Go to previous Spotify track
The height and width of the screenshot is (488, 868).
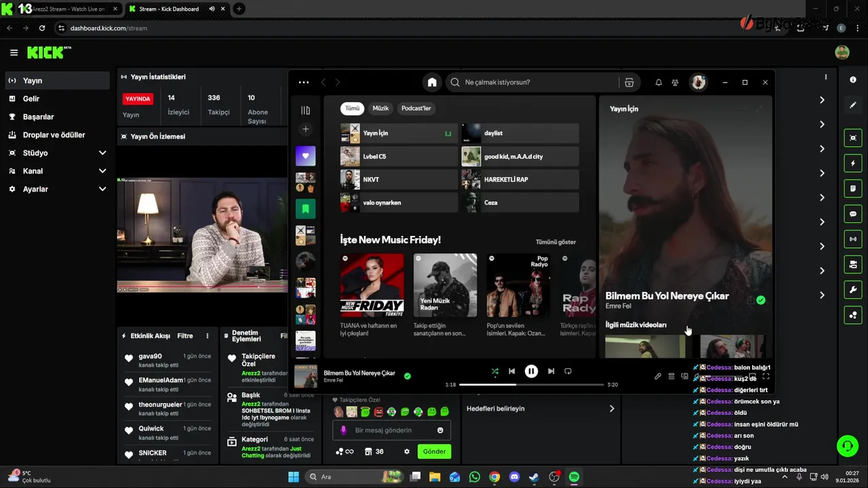[x=512, y=371]
